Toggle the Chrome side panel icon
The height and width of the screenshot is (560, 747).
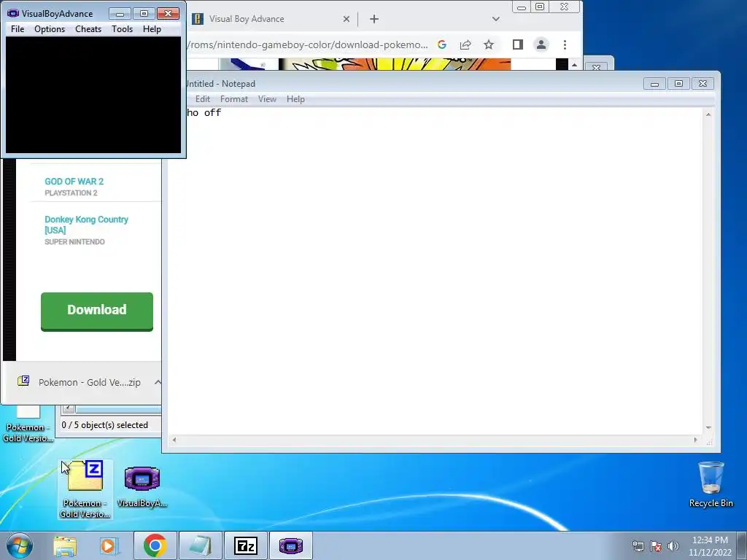pos(518,44)
